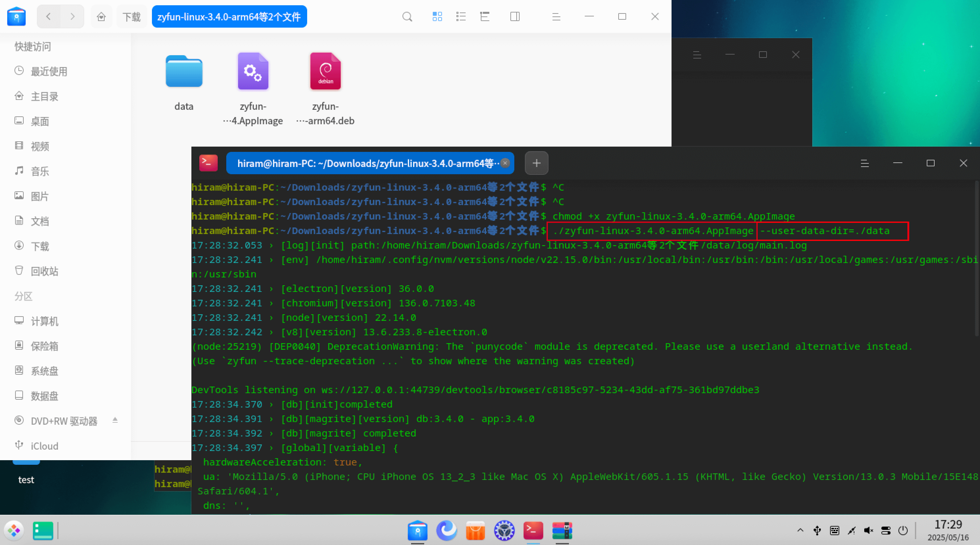The height and width of the screenshot is (545, 980).
Task: Switch to list view mode
Action: pyautogui.click(x=461, y=16)
